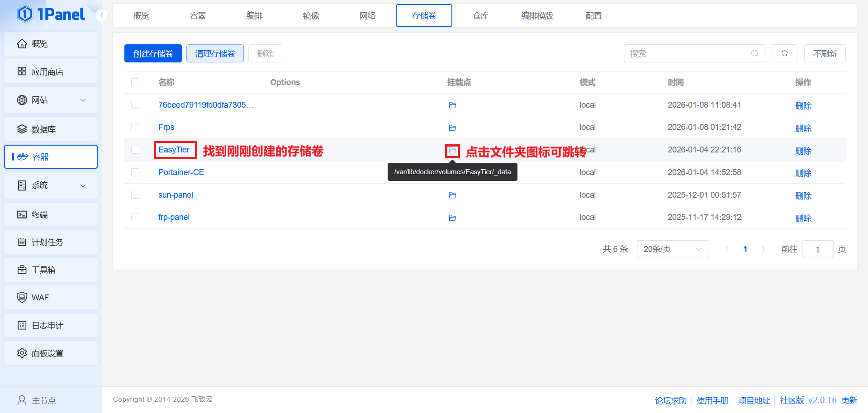Open 工具箱 in the sidebar
Screen dimensions: 868x413
pos(51,270)
